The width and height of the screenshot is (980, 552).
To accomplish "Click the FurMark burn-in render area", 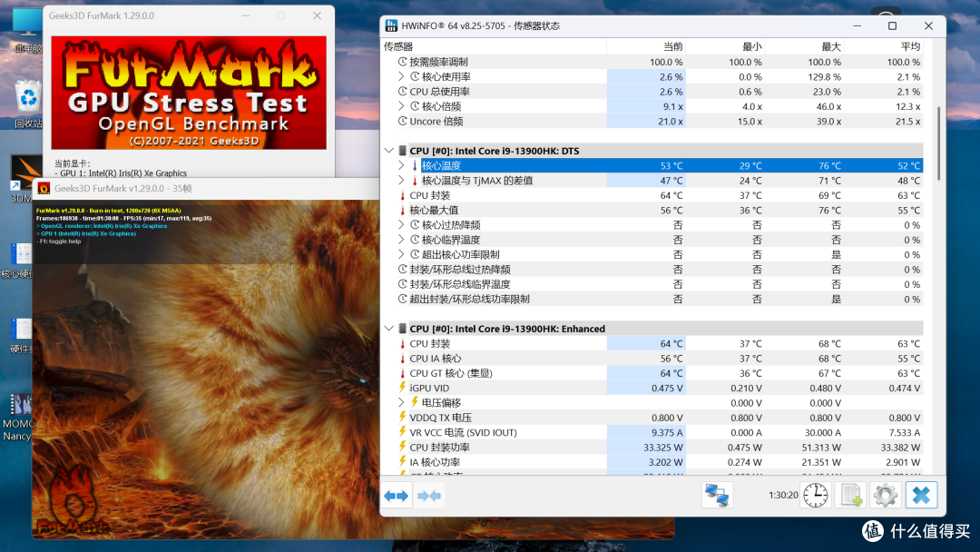I will 206,369.
